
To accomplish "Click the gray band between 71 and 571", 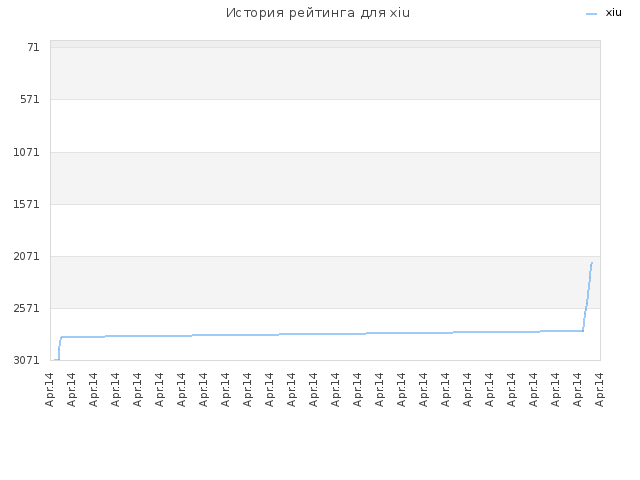I will click(x=325, y=73).
